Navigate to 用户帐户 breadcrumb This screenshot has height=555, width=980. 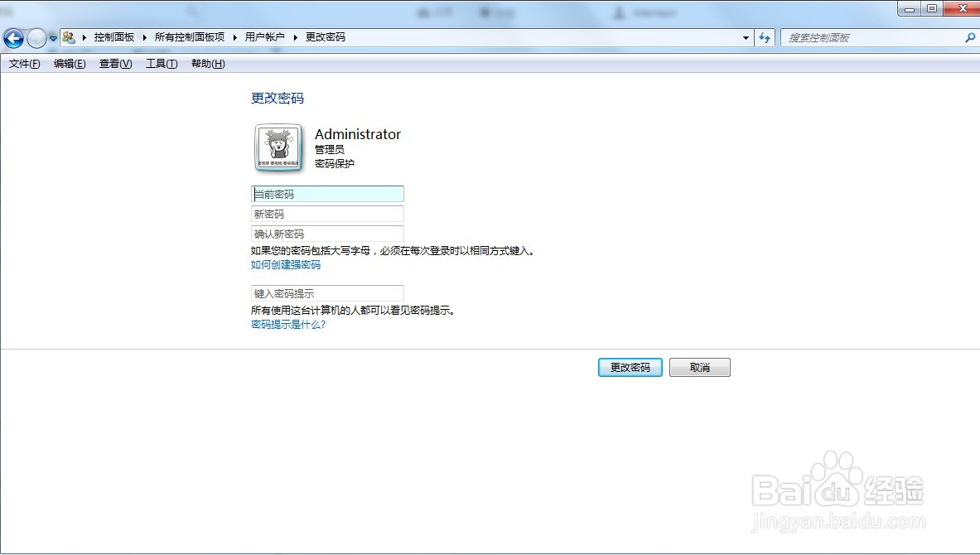pyautogui.click(x=264, y=37)
